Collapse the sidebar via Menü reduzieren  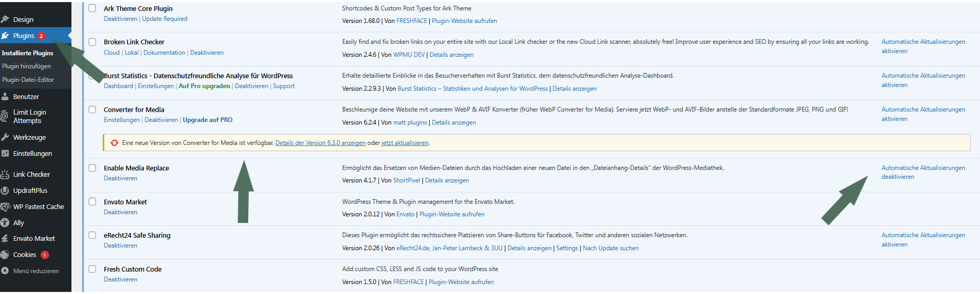(x=35, y=271)
